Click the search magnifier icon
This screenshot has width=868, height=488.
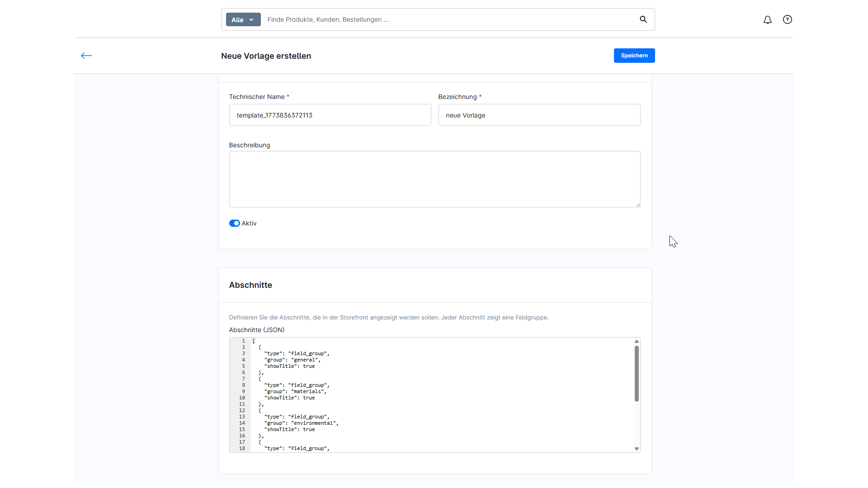point(643,19)
